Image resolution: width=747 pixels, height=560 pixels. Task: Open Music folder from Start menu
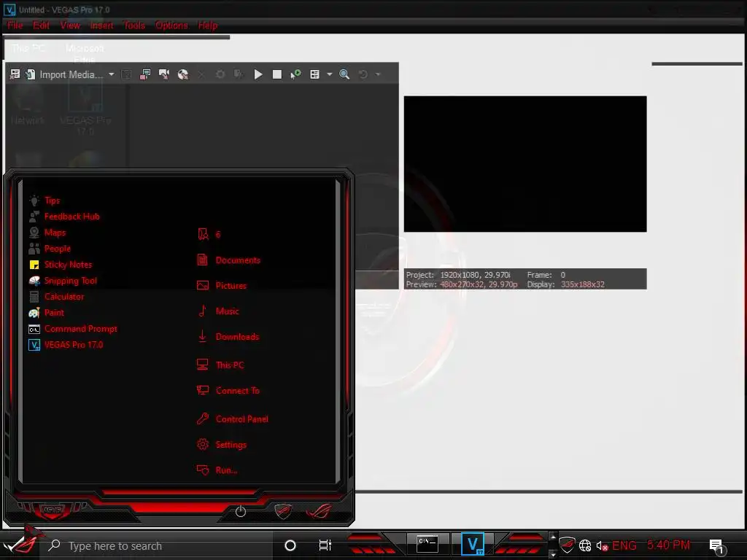point(217,311)
